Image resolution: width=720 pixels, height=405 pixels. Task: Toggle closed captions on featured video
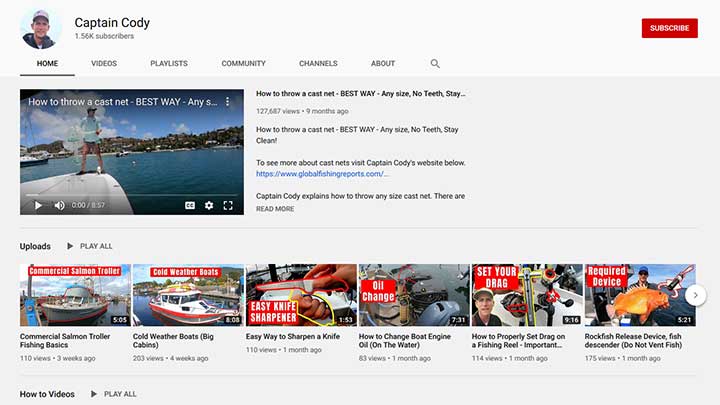click(x=190, y=205)
